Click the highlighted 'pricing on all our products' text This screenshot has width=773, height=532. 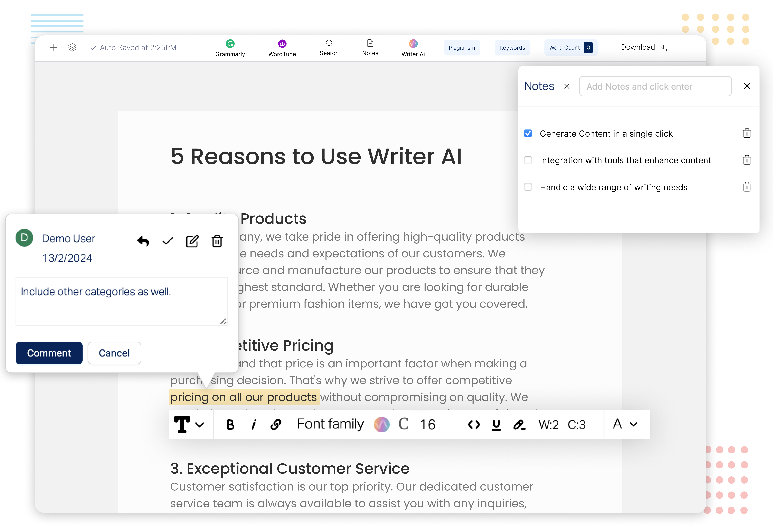pyautogui.click(x=244, y=397)
